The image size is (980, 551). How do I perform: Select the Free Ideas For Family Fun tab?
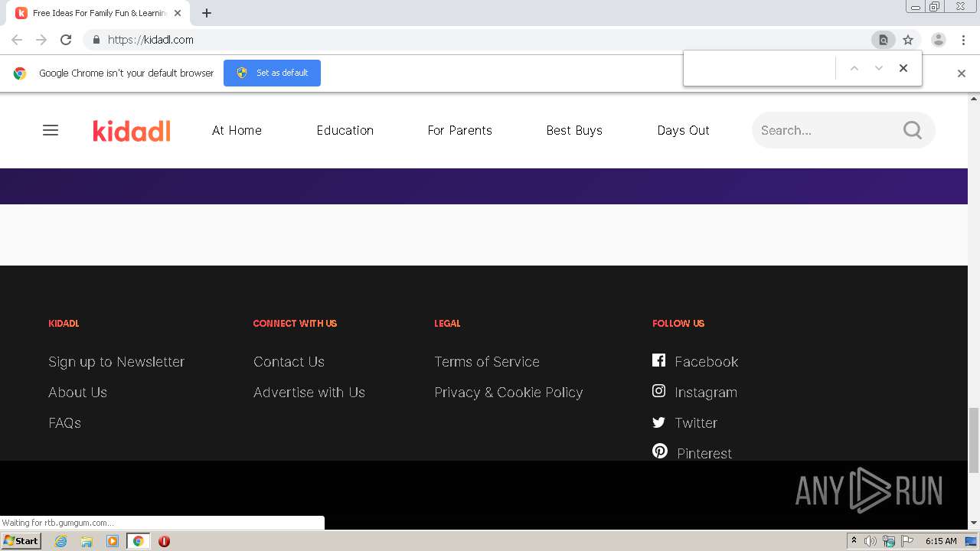click(x=100, y=13)
